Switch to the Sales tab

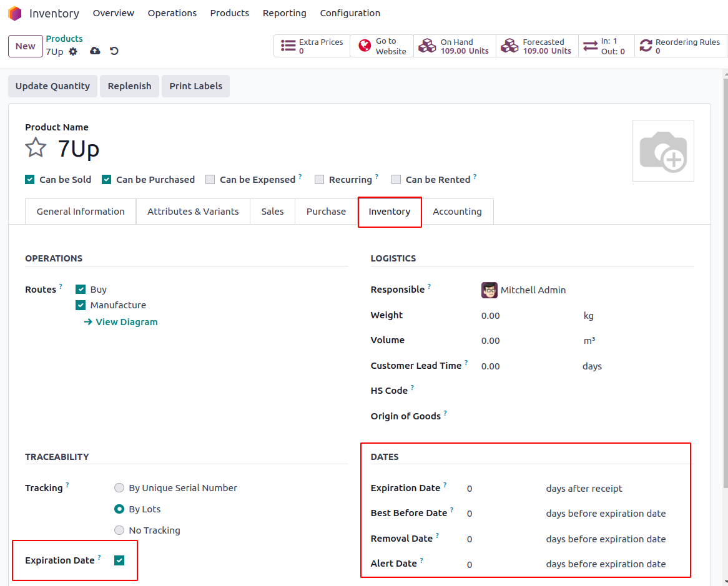coord(273,212)
